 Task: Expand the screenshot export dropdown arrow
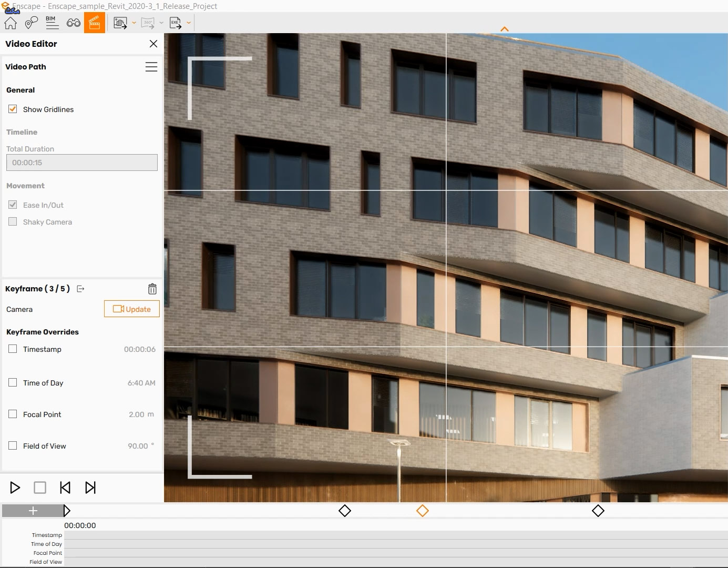(x=134, y=23)
